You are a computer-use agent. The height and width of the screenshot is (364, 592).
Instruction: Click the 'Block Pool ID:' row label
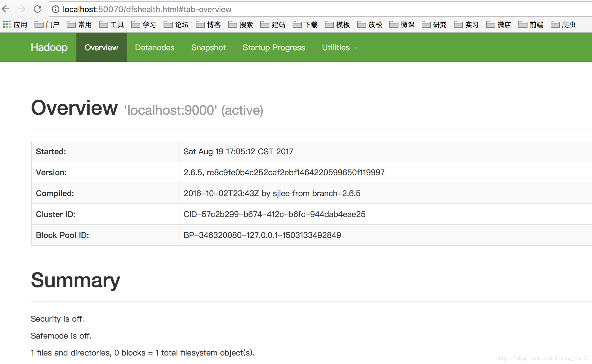pyautogui.click(x=63, y=235)
